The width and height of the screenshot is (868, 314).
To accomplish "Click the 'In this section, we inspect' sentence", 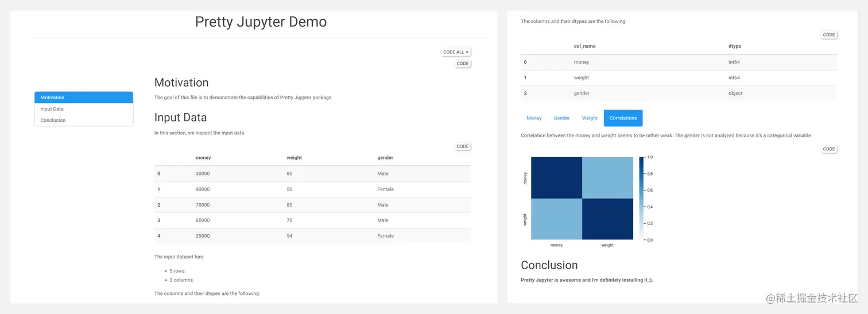I will click(x=200, y=133).
